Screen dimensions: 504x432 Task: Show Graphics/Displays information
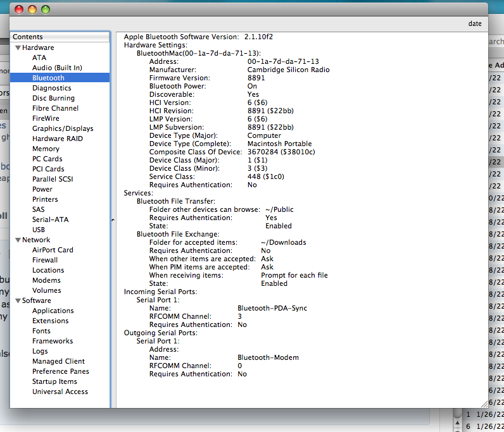pyautogui.click(x=63, y=128)
